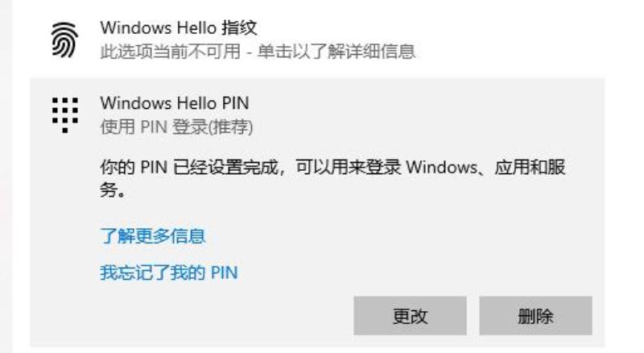Click the 务。 text ending the PIN description
The width and height of the screenshot is (644, 353).
coord(113,190)
